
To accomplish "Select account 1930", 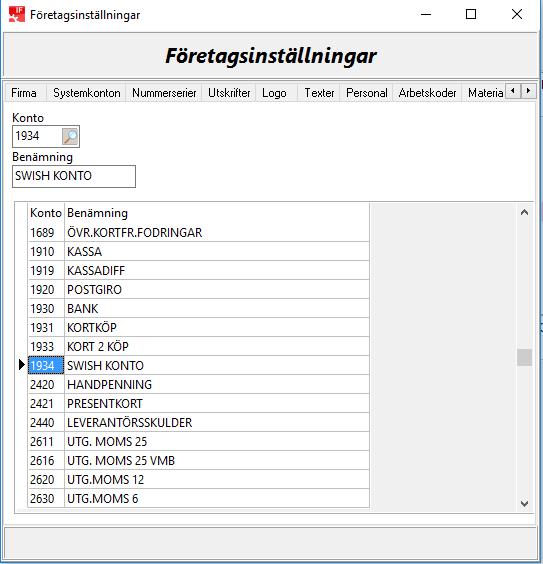I will tap(46, 309).
